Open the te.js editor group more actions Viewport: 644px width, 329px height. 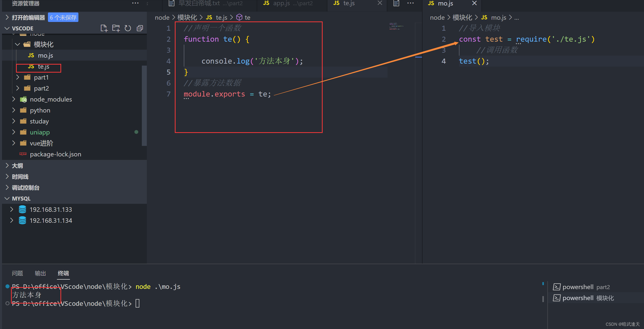[x=411, y=3]
